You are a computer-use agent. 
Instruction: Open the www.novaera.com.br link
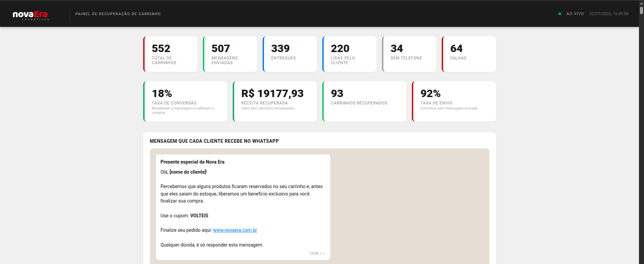click(235, 230)
